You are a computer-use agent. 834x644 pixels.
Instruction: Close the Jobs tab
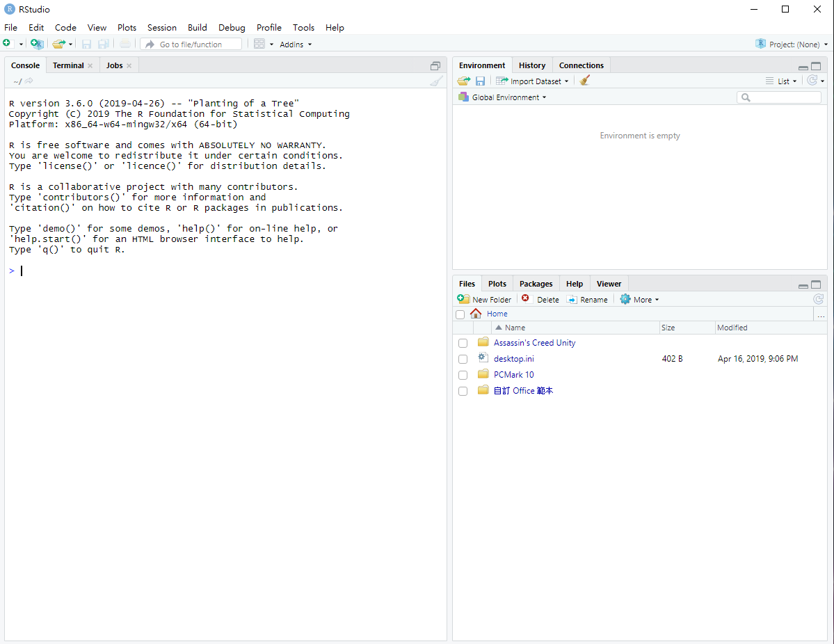(x=129, y=65)
